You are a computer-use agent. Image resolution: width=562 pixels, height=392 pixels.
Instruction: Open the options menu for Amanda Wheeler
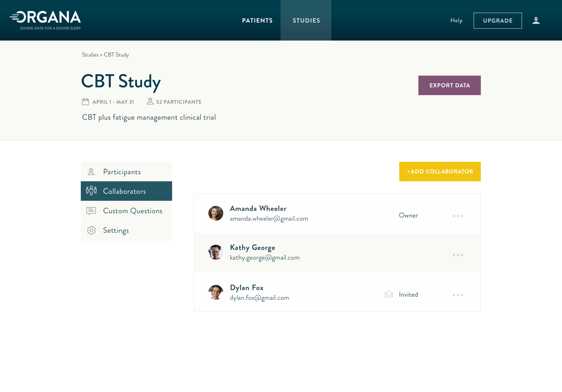[458, 216]
